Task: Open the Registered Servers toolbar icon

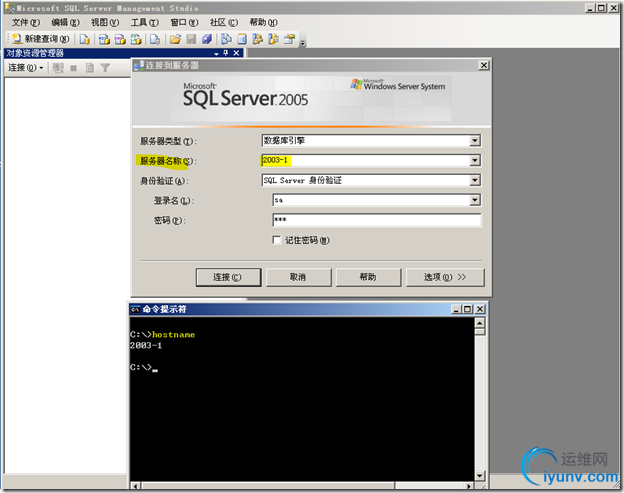Action: [x=226, y=39]
